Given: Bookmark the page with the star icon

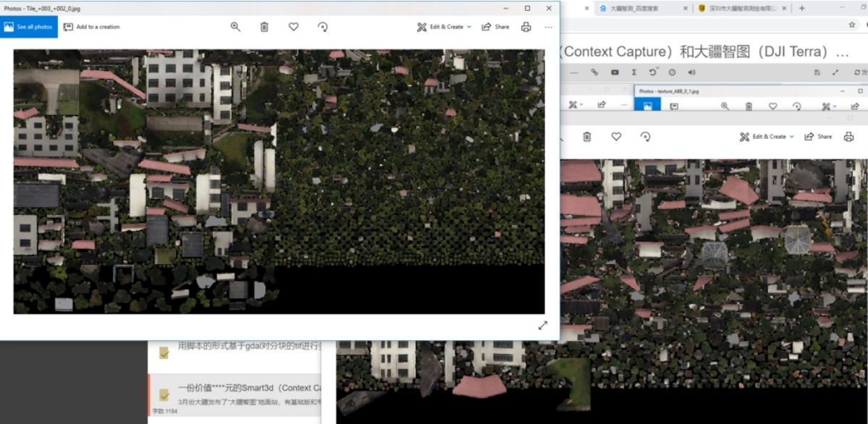Looking at the screenshot, I should pos(852,25).
